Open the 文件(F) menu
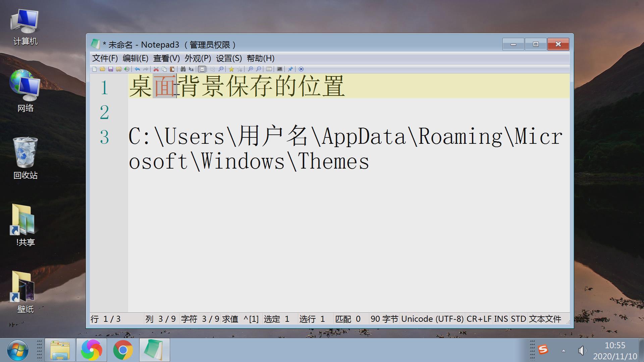Image resolution: width=644 pixels, height=362 pixels. pyautogui.click(x=105, y=58)
